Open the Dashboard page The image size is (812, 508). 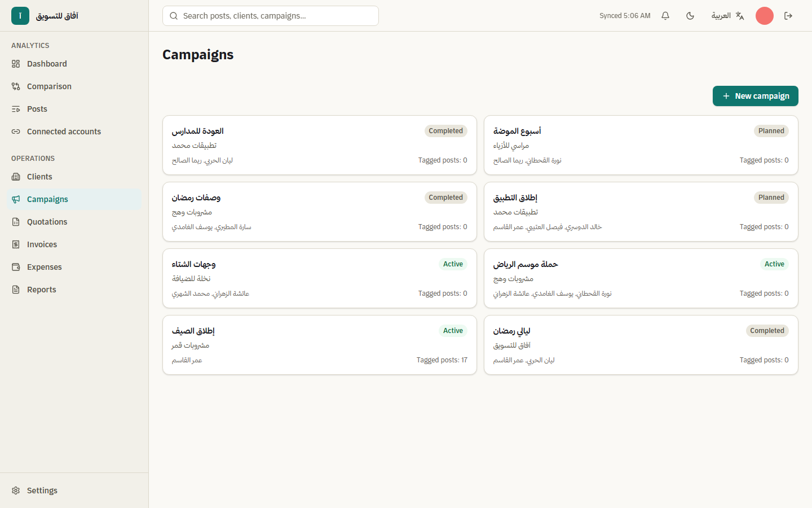(x=74, y=64)
